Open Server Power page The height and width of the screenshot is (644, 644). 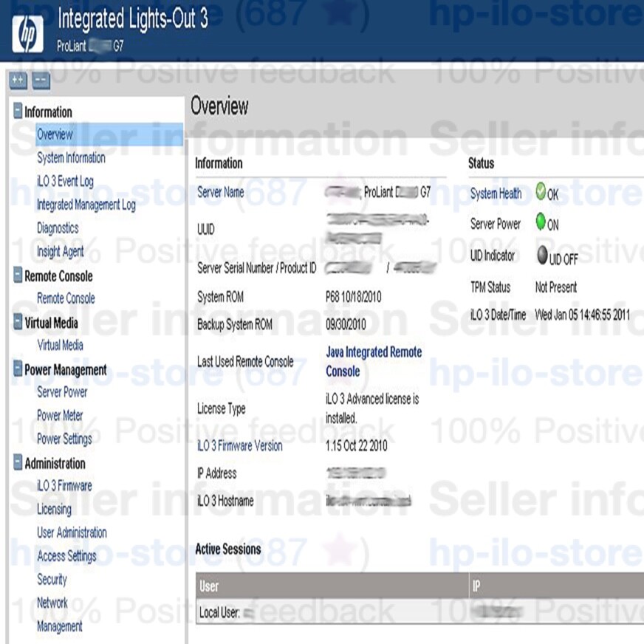[x=62, y=392]
